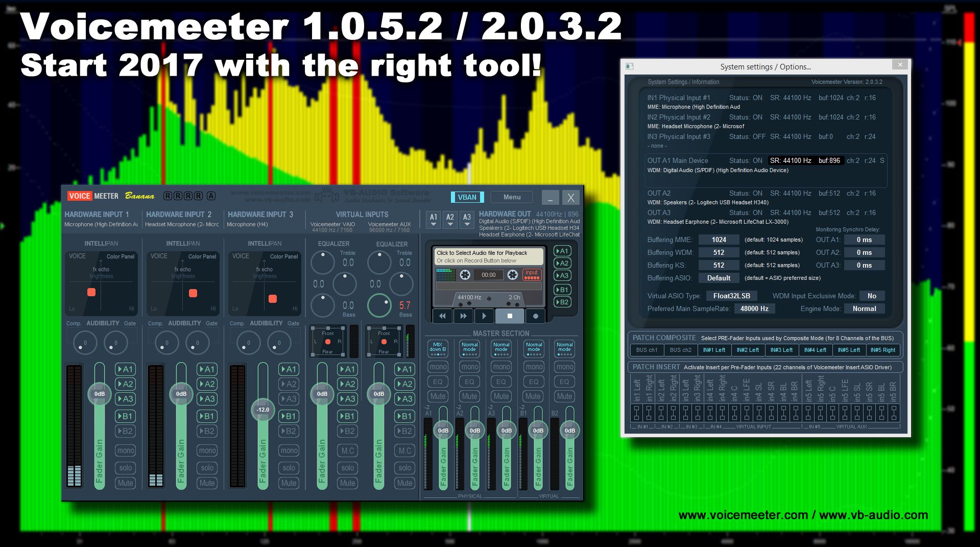Select 'BUS ch1' in Patch Composite
Viewport: 980px width, 547px height.
tap(647, 350)
